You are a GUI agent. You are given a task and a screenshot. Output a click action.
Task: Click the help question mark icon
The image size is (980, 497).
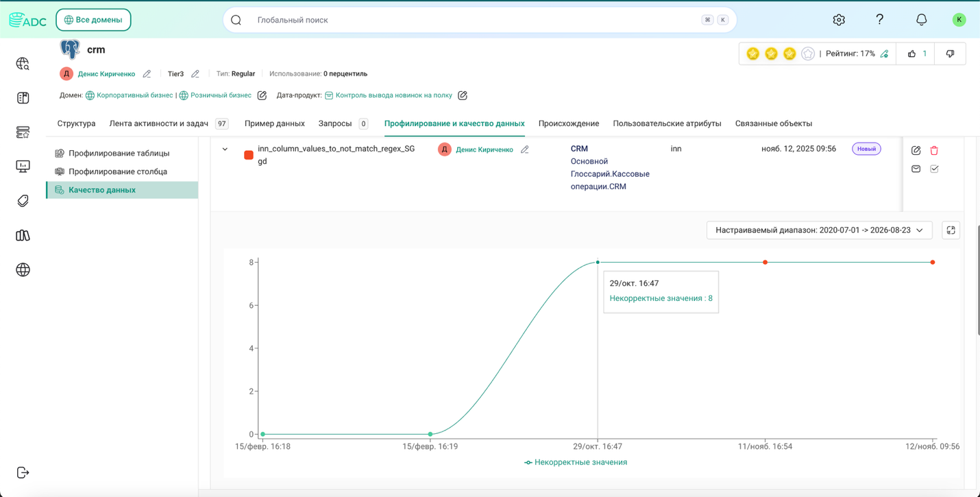pos(880,20)
